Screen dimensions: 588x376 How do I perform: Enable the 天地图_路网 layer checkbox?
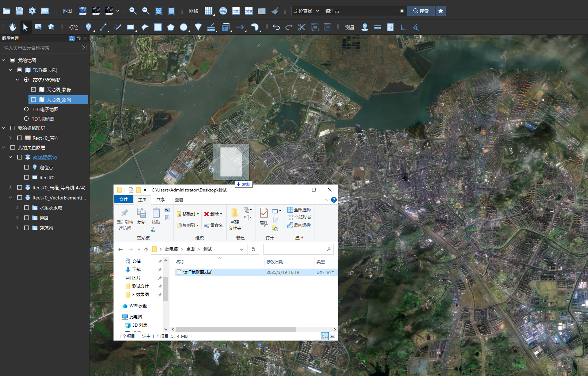(34, 100)
